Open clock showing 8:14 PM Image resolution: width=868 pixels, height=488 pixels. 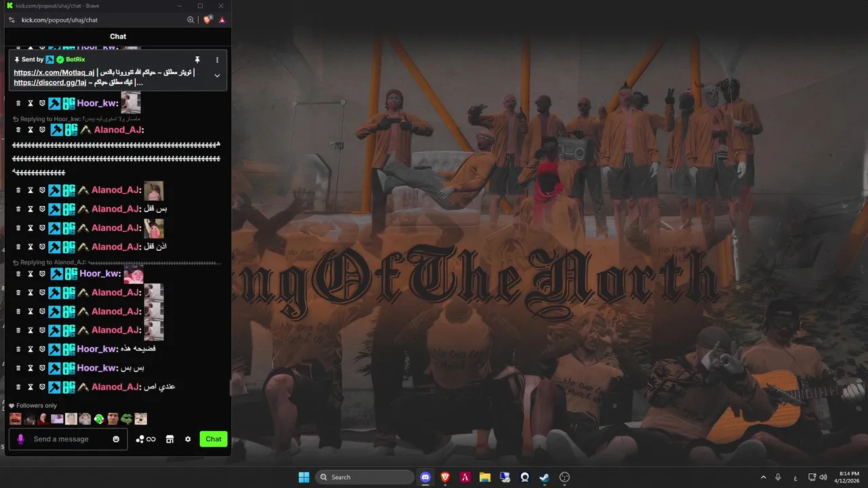(x=848, y=477)
